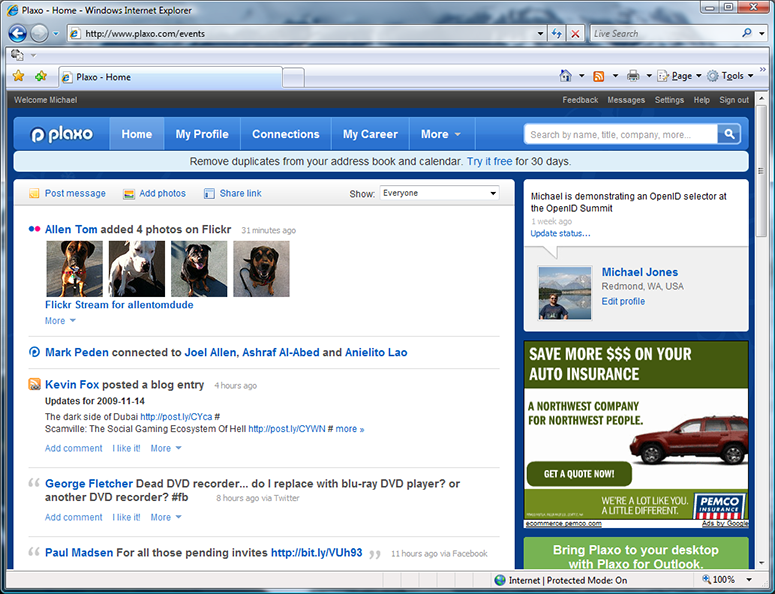
Task: Click the Home page icon in toolbar
Action: (566, 76)
